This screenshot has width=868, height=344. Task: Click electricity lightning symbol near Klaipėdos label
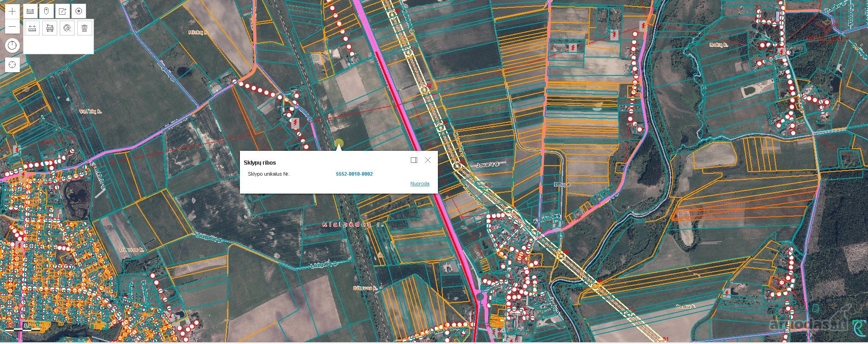coord(295,123)
